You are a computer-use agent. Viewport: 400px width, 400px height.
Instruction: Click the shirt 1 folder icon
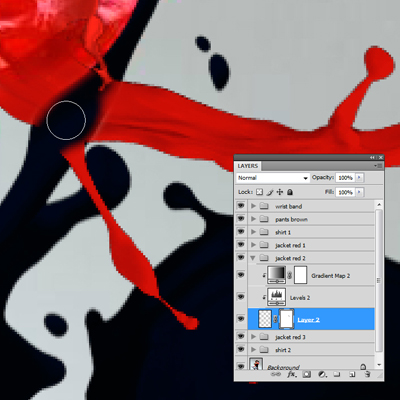pyautogui.click(x=264, y=232)
